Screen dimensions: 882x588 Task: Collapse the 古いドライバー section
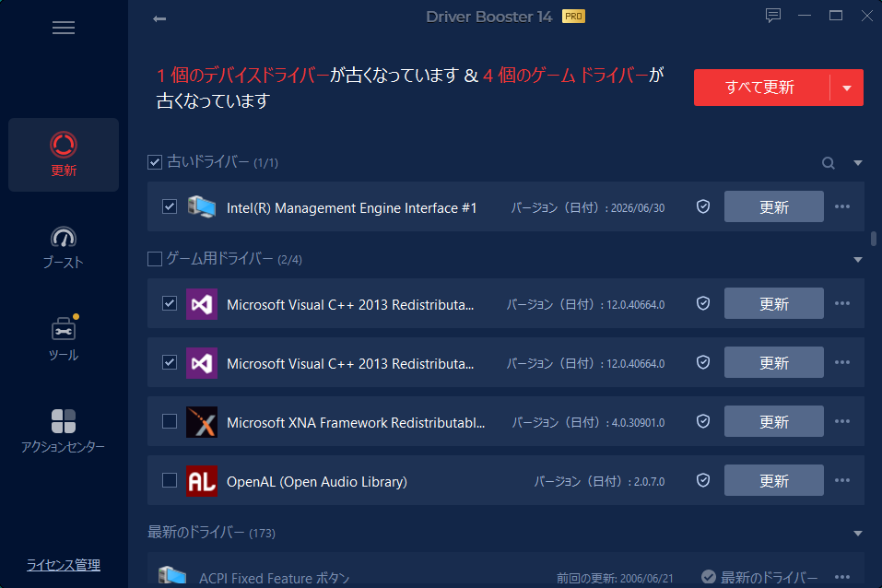[x=858, y=163]
